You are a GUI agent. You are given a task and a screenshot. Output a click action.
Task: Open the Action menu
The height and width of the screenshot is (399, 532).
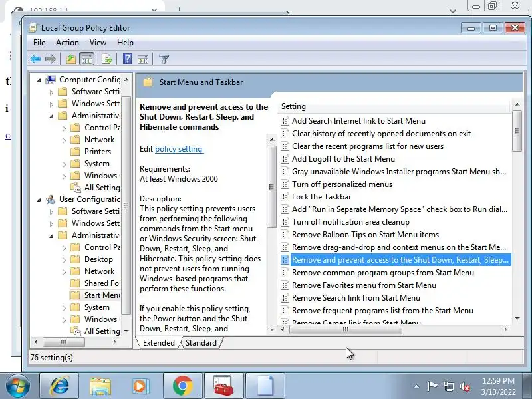click(67, 43)
